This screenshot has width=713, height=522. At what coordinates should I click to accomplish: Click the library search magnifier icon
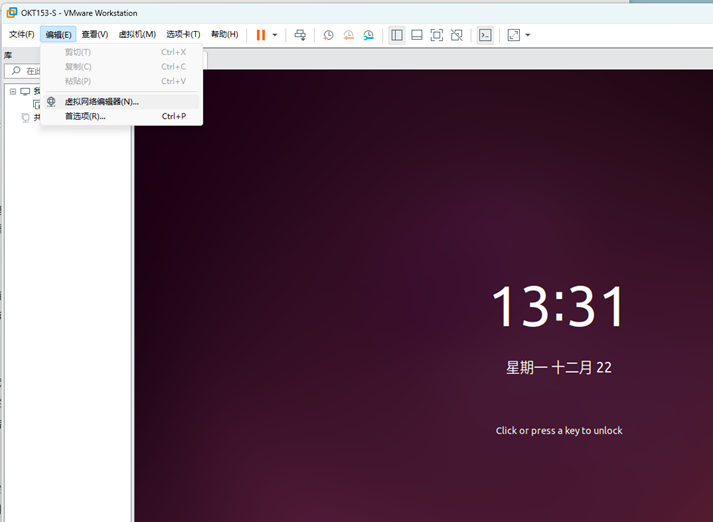point(16,70)
